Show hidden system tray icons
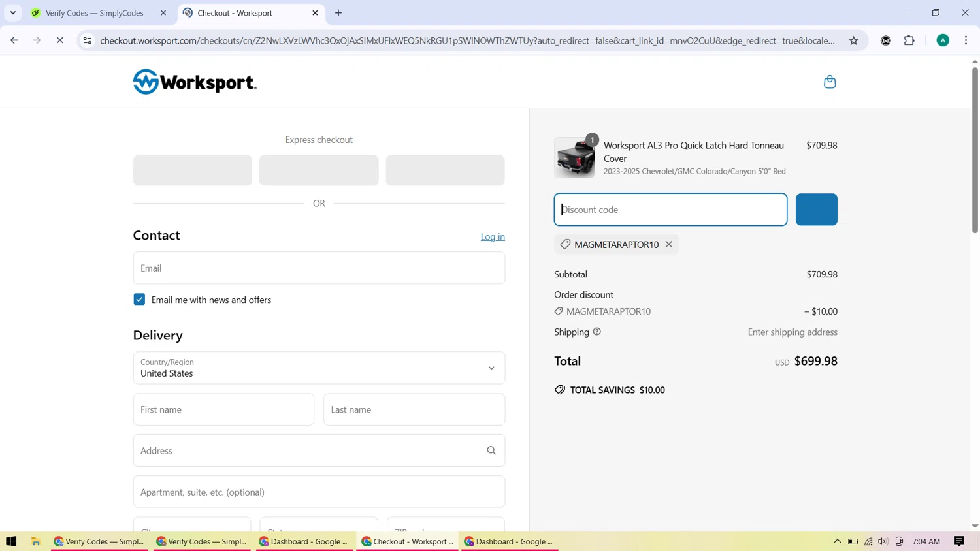Screen dimensions: 980x551 [x=837, y=541]
